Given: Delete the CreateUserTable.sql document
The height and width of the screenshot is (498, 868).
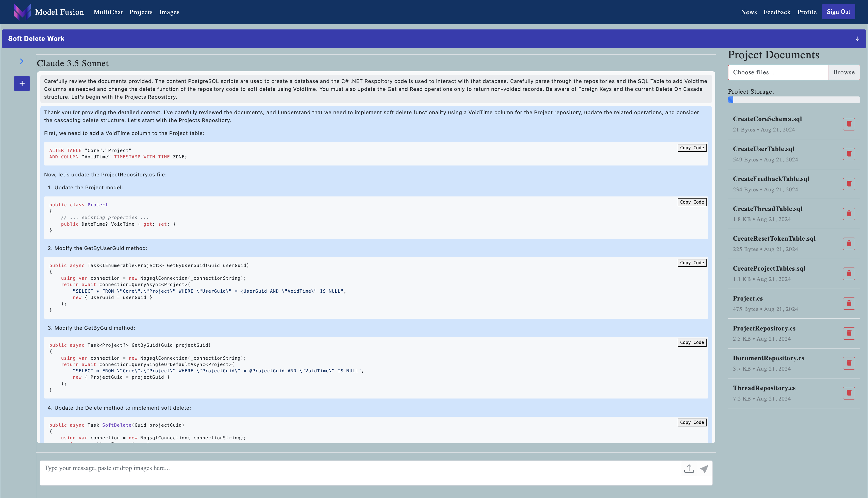Looking at the screenshot, I should [849, 154].
